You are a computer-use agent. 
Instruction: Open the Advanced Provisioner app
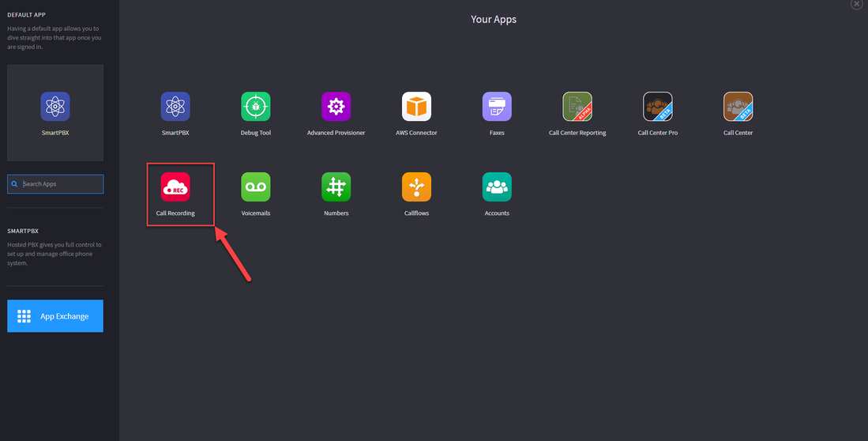coord(336,107)
